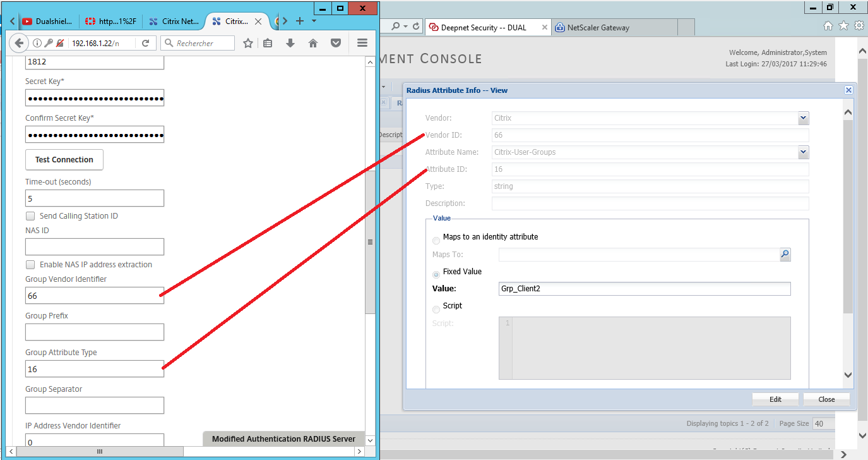Open the Pocket icon in Firefox toolbar
This screenshot has width=868, height=460.
[336, 43]
